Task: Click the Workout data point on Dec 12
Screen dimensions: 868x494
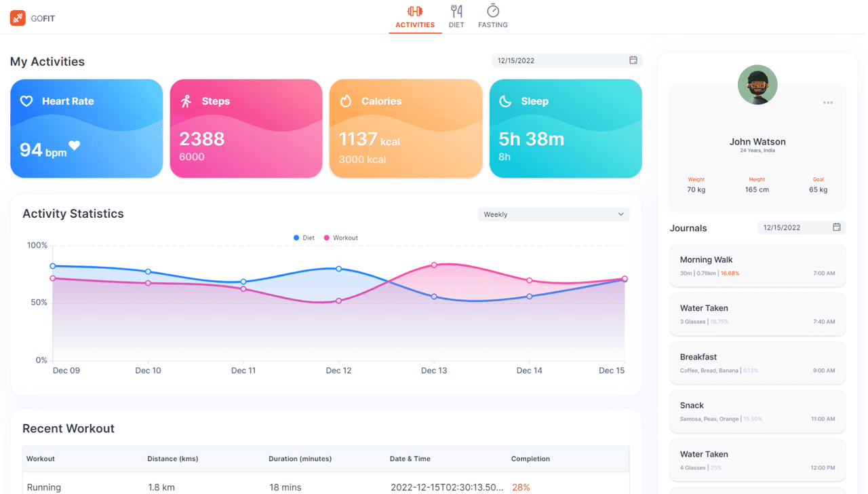Action: (339, 301)
